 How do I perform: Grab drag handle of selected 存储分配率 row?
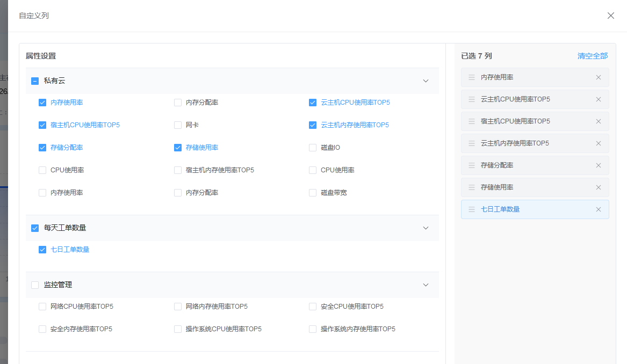click(x=472, y=165)
